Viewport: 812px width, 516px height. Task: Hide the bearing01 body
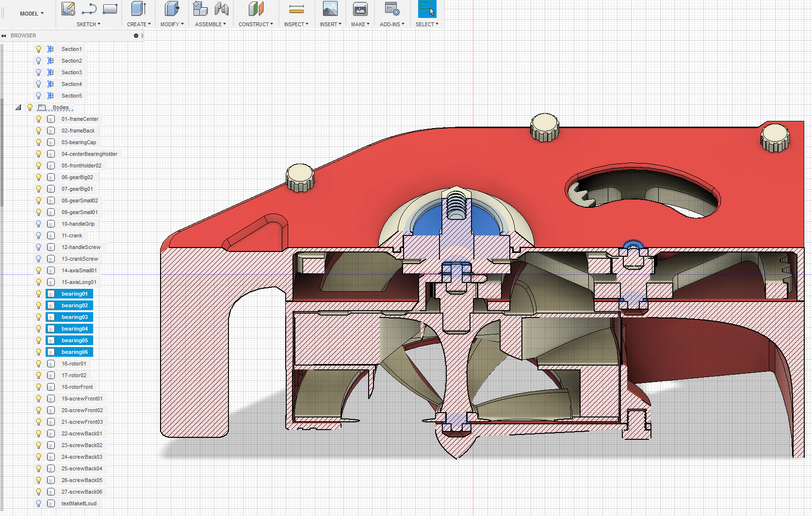(x=39, y=294)
